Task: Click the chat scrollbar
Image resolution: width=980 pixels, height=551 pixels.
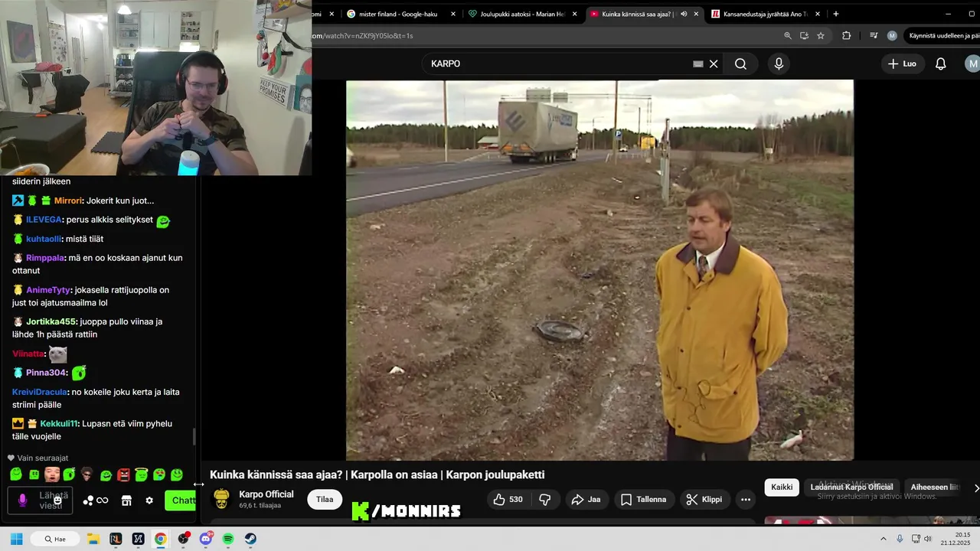Action: 194,437
